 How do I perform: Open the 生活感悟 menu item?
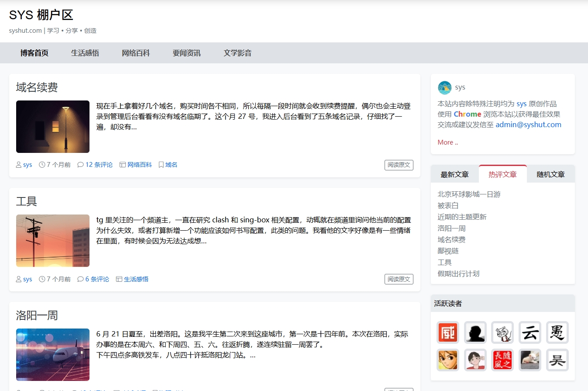point(85,52)
